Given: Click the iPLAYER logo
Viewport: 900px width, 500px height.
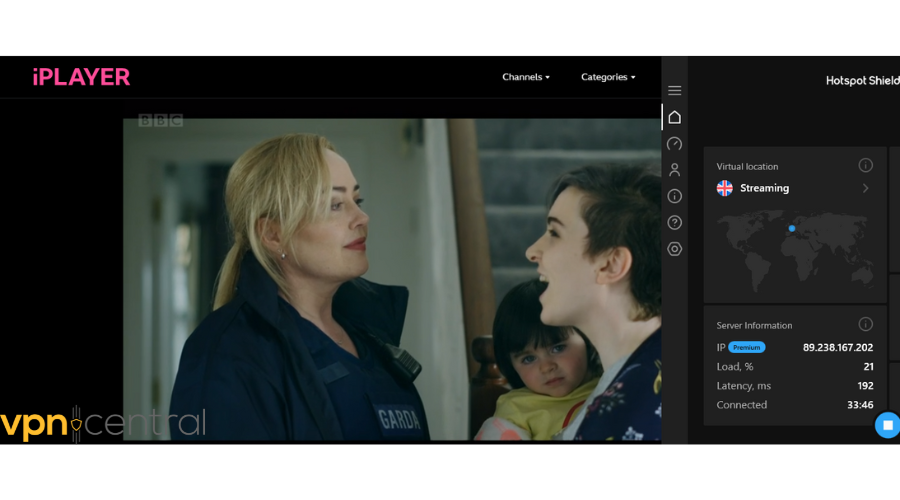Looking at the screenshot, I should coord(81,77).
